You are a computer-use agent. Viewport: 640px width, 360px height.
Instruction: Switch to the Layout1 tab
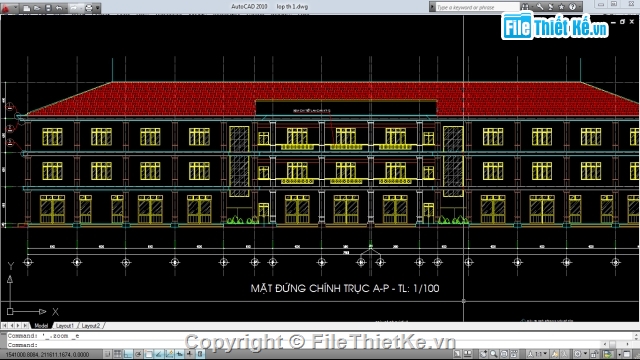pos(64,326)
